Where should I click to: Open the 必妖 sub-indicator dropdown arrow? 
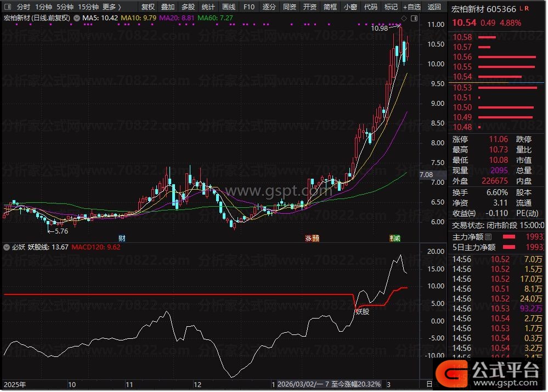click(x=6, y=247)
